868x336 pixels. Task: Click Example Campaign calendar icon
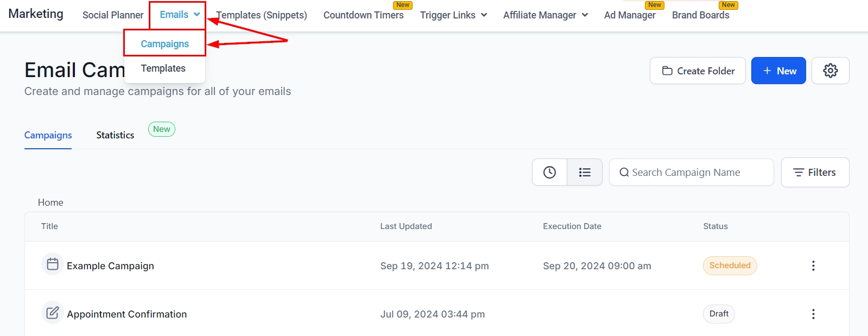coord(53,264)
